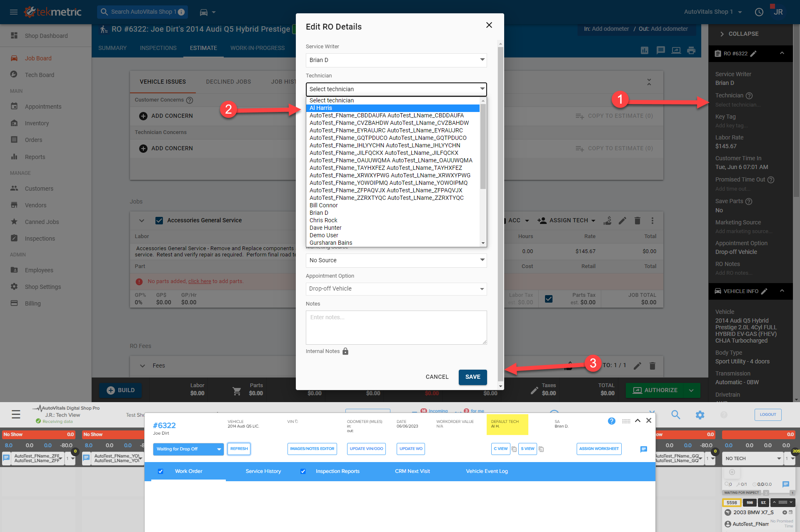Select Chris Rock from technician list
This screenshot has height=532, width=800.
coord(393,221)
